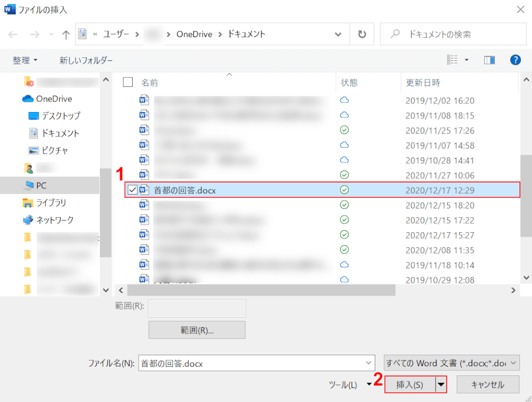Toggle the select-all checkbox in header
The height and width of the screenshot is (402, 532).
click(128, 82)
